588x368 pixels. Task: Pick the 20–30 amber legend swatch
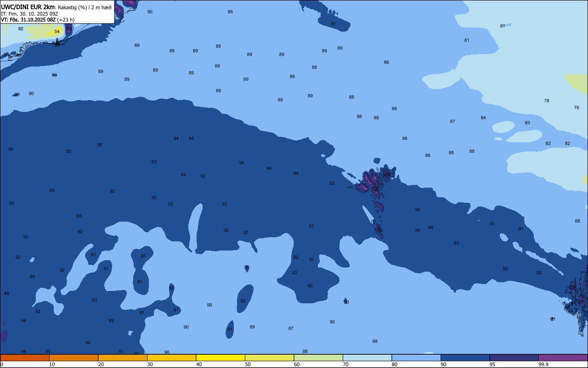[x=123, y=357]
